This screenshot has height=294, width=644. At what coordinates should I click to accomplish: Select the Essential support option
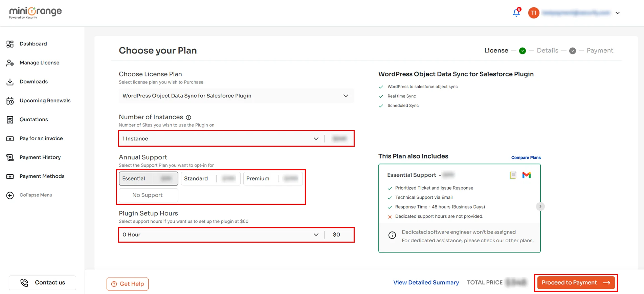point(148,178)
